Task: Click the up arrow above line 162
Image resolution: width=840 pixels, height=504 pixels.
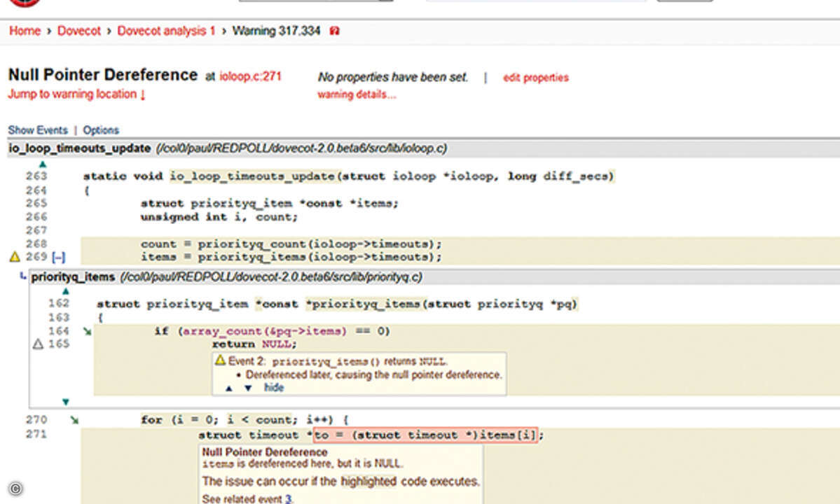Action: 65,292
